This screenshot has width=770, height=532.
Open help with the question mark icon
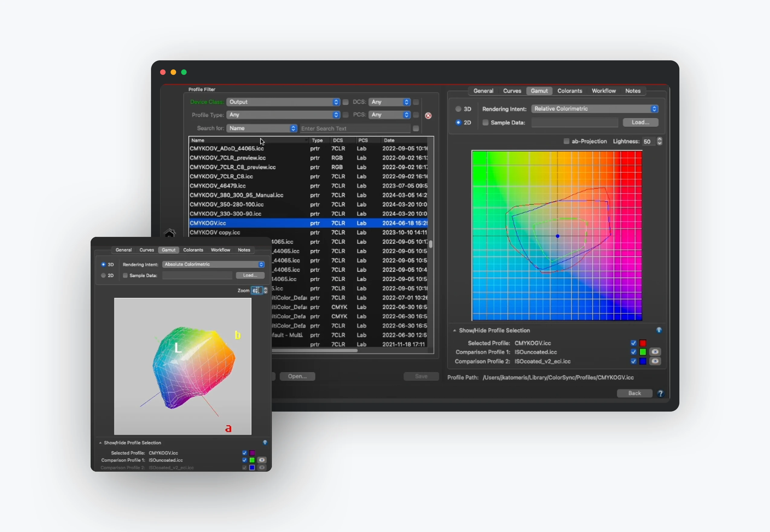(661, 394)
